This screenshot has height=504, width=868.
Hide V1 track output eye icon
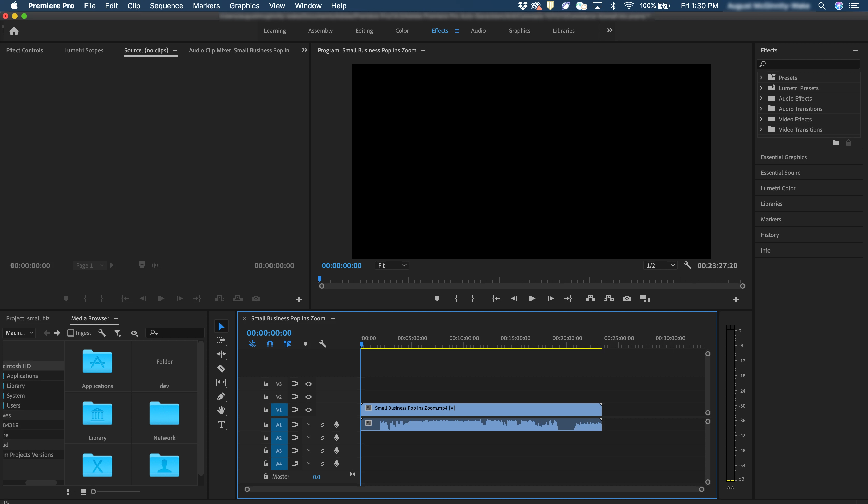(308, 410)
